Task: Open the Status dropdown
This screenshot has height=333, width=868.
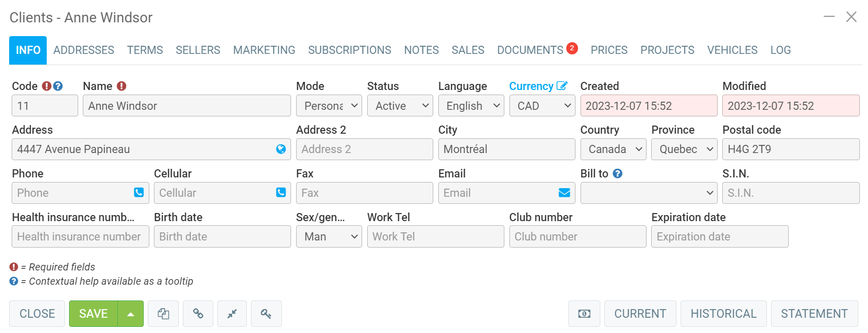Action: point(400,106)
